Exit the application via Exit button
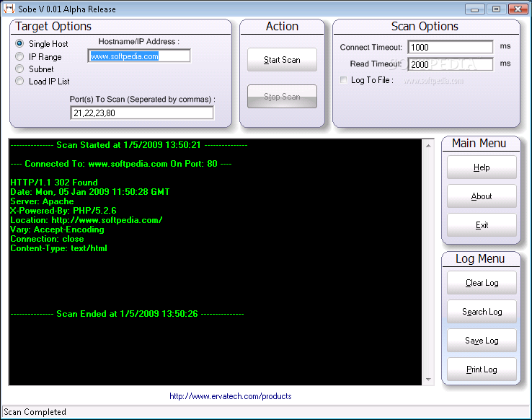532x420 pixels. point(482,224)
